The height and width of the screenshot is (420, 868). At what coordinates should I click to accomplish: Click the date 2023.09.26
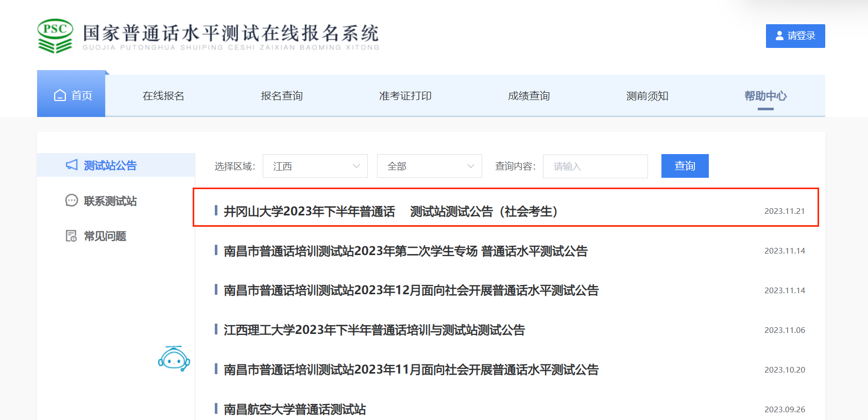[x=785, y=410]
